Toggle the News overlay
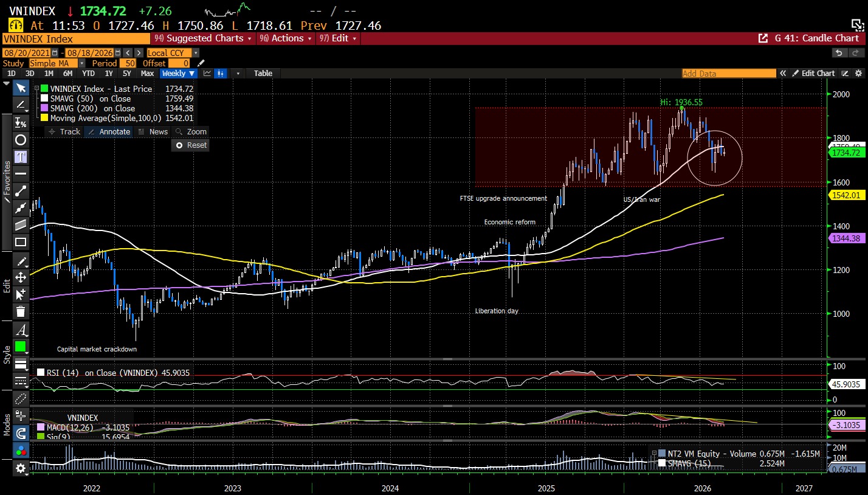 (x=153, y=131)
